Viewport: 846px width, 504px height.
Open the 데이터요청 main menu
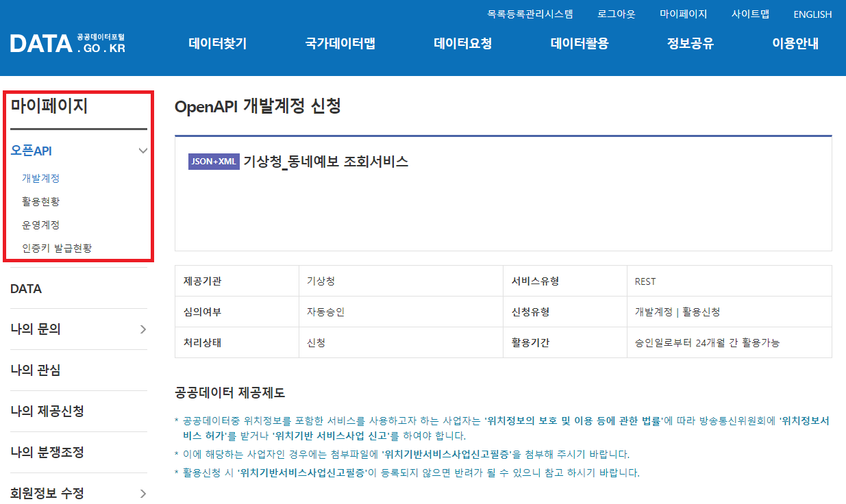pos(463,44)
